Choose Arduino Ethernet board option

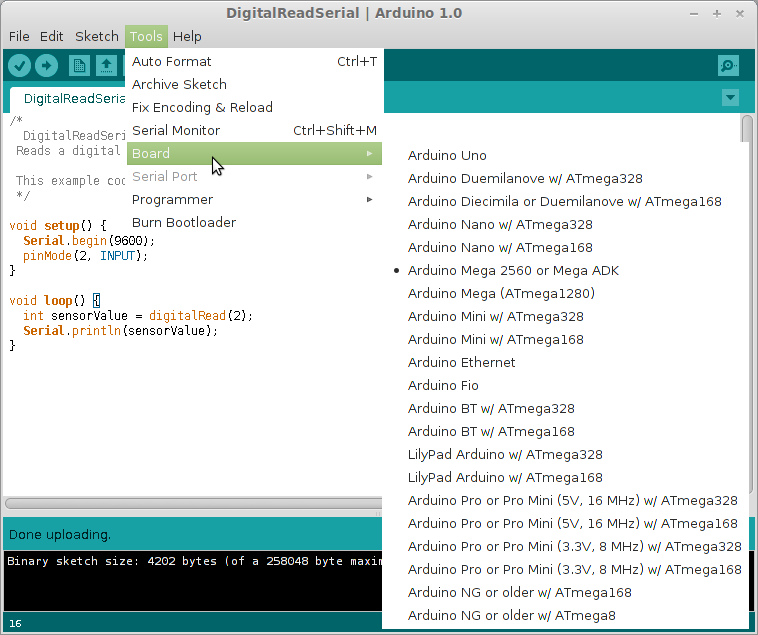pyautogui.click(x=461, y=363)
